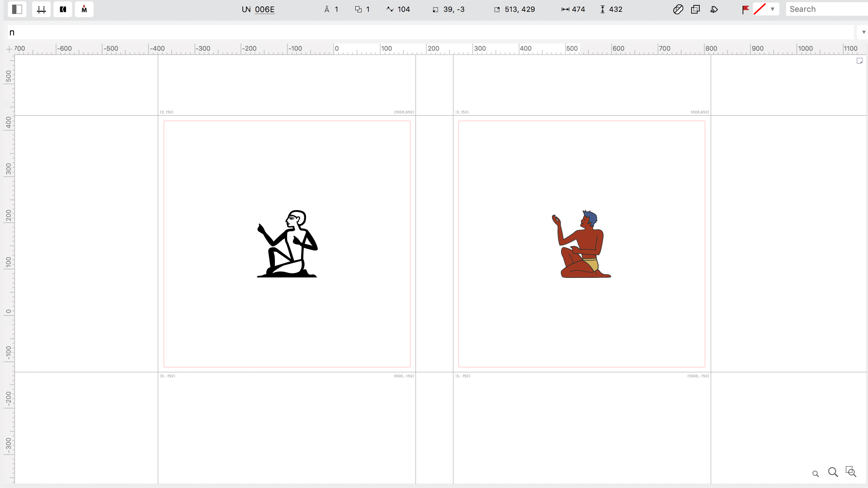Click the zoom in magnifier at bottom right
868x488 pixels.
tap(834, 472)
